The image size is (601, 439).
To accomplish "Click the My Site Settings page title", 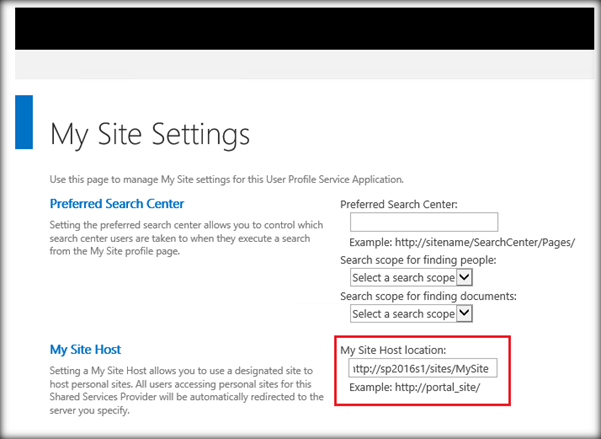I will (149, 133).
